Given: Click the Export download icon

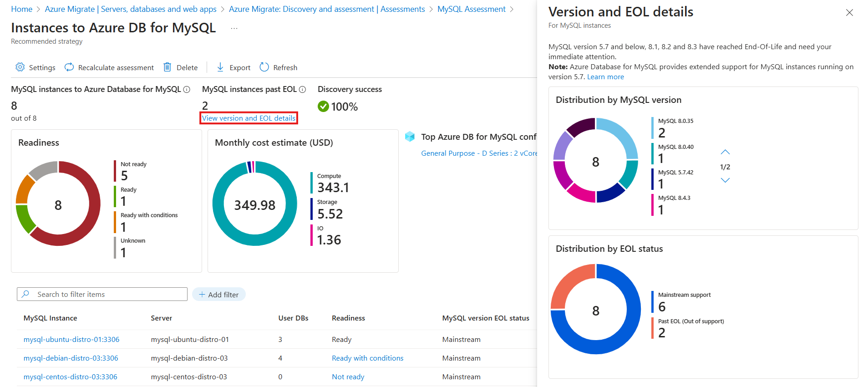Looking at the screenshot, I should tap(220, 67).
